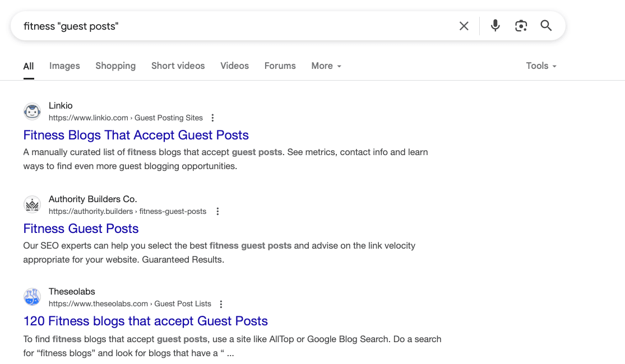Switch to the Shopping tab
625x364 pixels.
pyautogui.click(x=115, y=66)
